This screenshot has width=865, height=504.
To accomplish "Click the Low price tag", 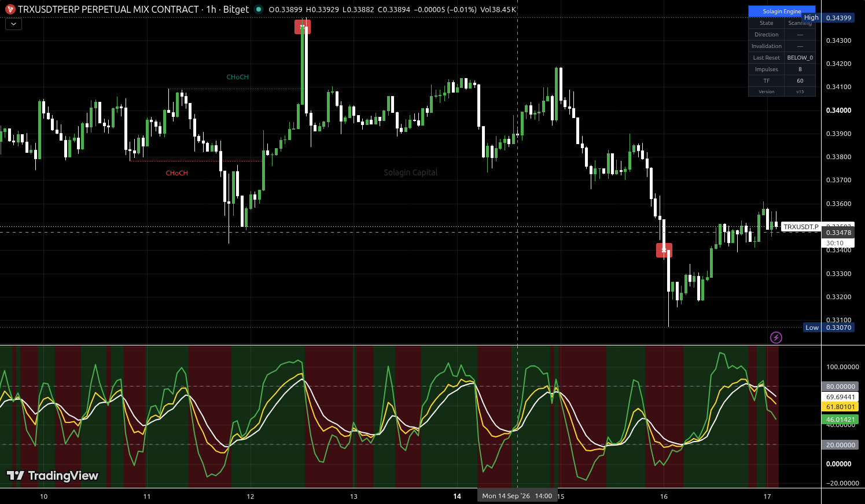I will pos(812,328).
